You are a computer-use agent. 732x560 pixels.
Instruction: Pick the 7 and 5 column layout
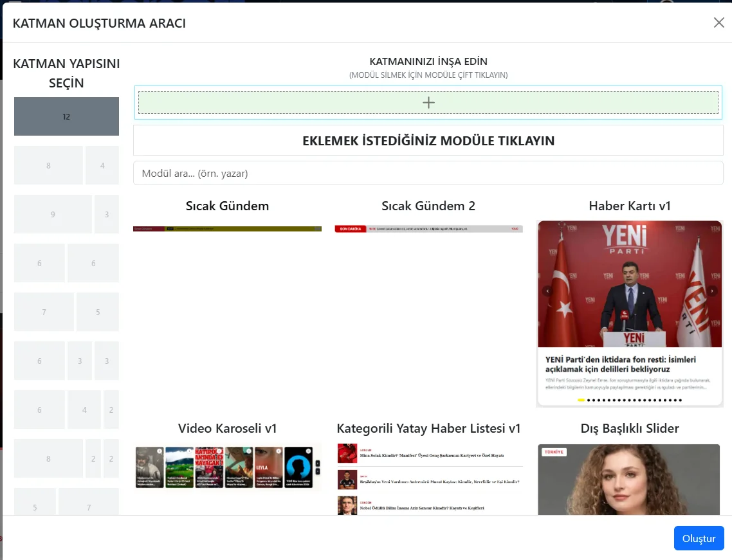click(x=66, y=312)
